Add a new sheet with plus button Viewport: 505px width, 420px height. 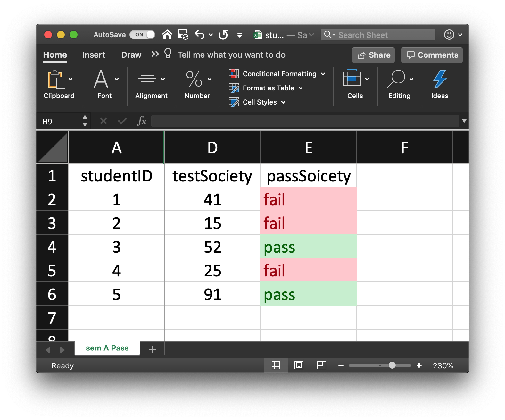point(153,349)
